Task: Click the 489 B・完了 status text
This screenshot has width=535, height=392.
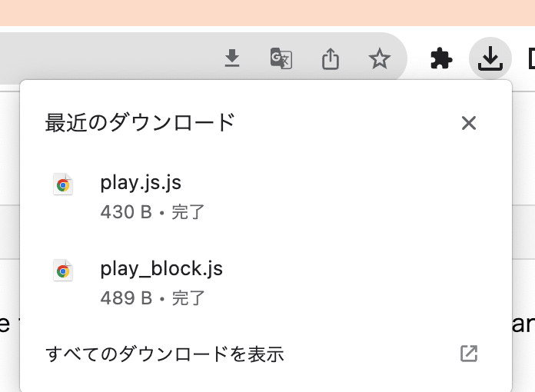Action: 152,297
